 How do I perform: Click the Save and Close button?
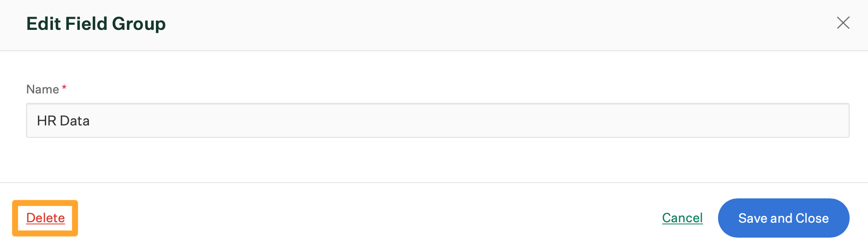783,218
